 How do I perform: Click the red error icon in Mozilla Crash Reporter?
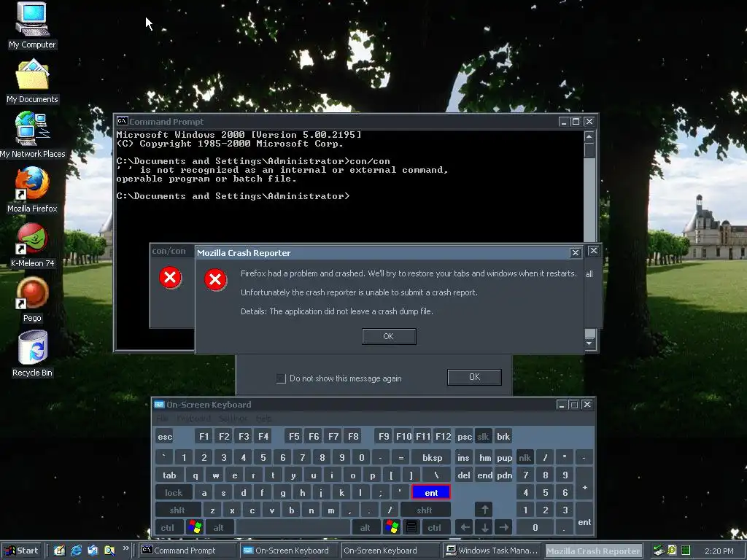click(215, 279)
